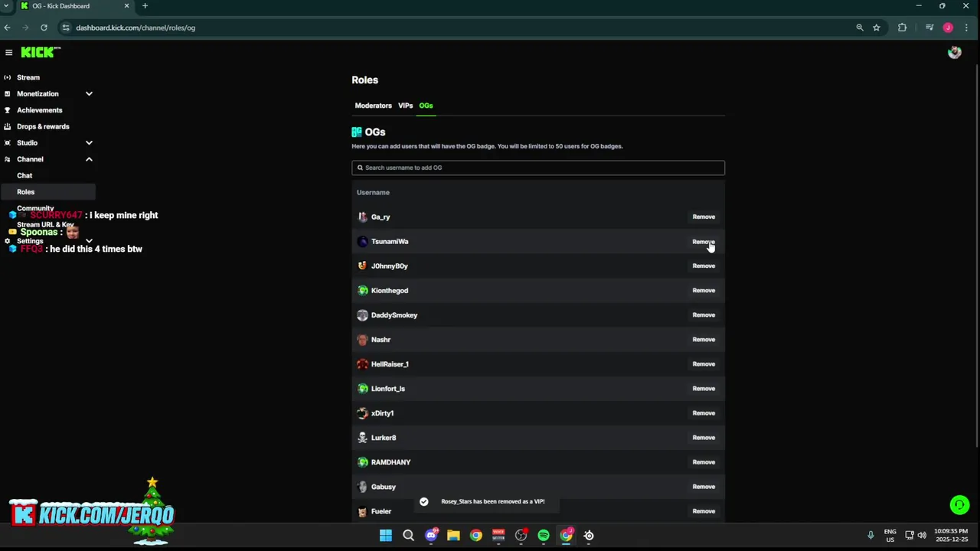Remove DaddySmokey from OGs
The width and height of the screenshot is (980, 551).
pos(704,315)
